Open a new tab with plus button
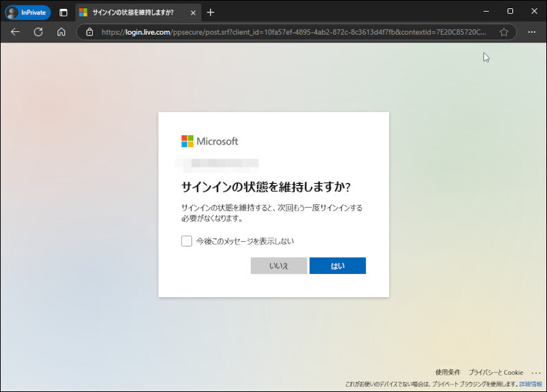This screenshot has width=547, height=392. click(211, 12)
